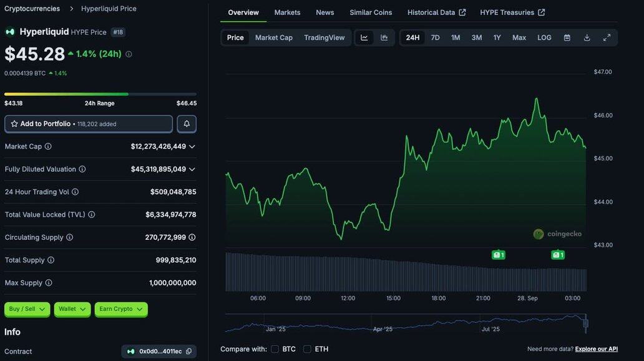
Task: Select the 1Y time range
Action: [x=497, y=37]
